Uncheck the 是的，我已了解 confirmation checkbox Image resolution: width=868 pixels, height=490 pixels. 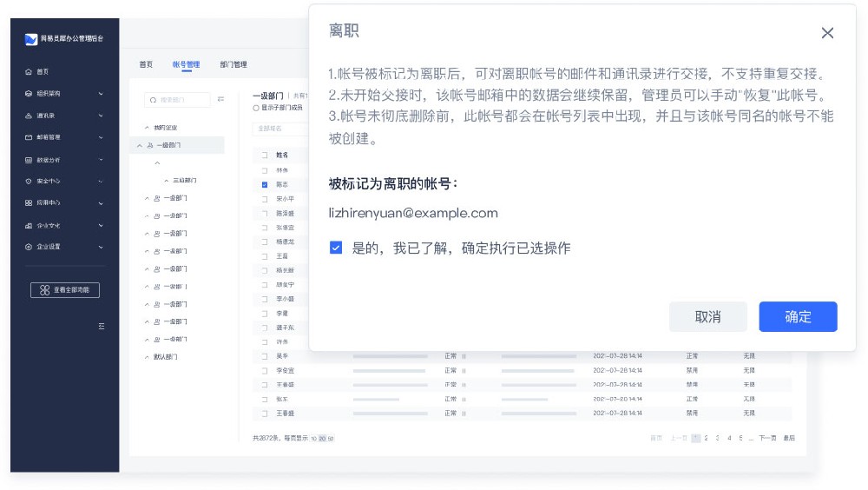click(336, 248)
